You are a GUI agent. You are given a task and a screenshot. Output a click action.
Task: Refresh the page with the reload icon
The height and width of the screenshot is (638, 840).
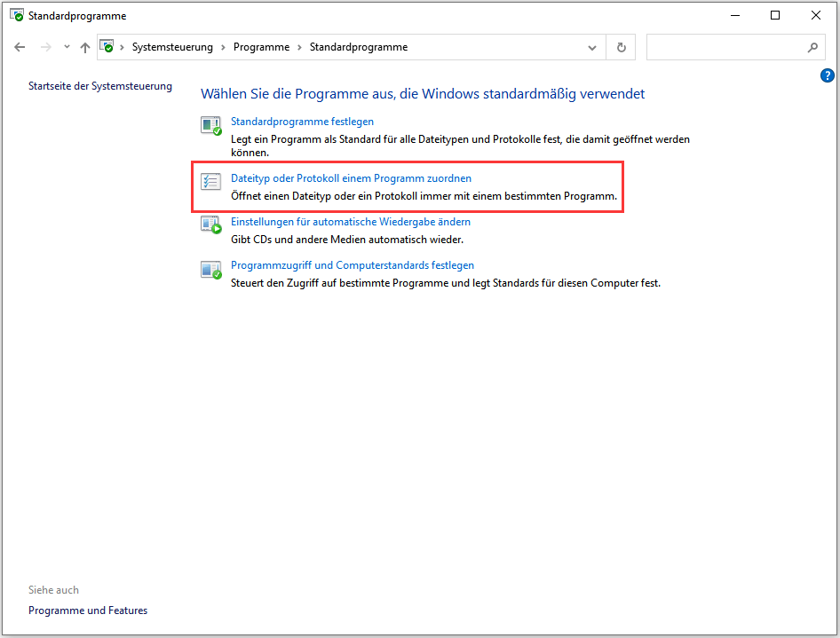point(621,47)
